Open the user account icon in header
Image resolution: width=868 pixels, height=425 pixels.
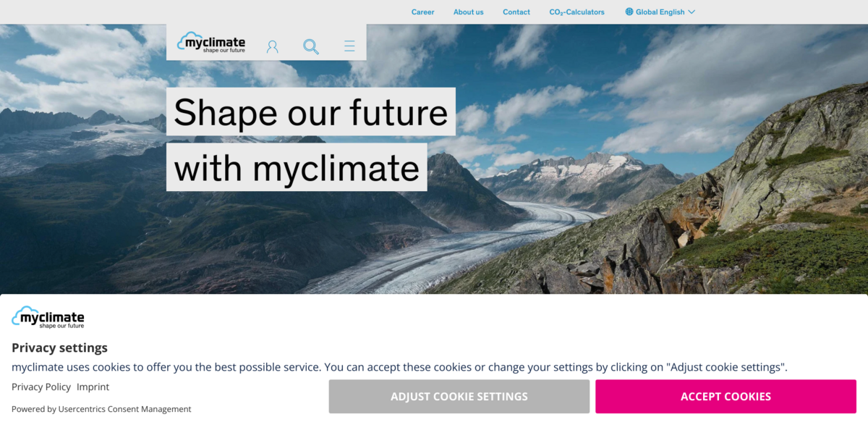coord(273,46)
